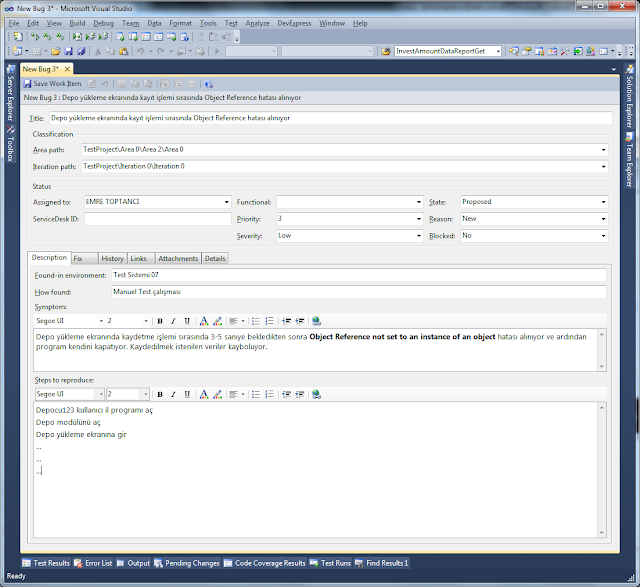
Task: Open Segoe UI font dropdown in Symptom toolbar
Action: click(x=101, y=321)
